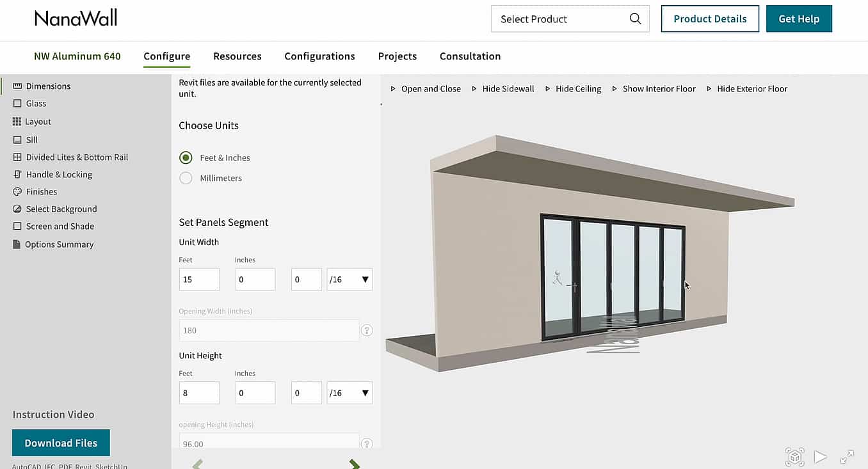Click the Get Help button
The image size is (868, 469).
[x=799, y=19]
